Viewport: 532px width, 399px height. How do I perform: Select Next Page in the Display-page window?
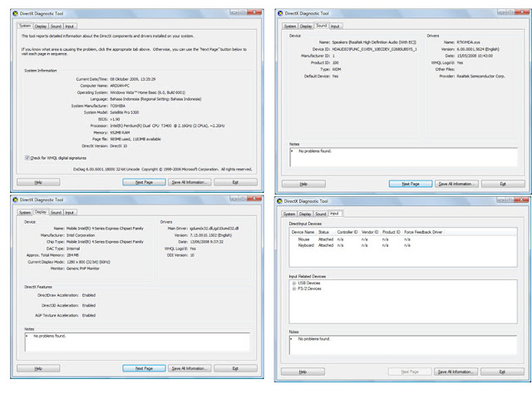[144, 368]
